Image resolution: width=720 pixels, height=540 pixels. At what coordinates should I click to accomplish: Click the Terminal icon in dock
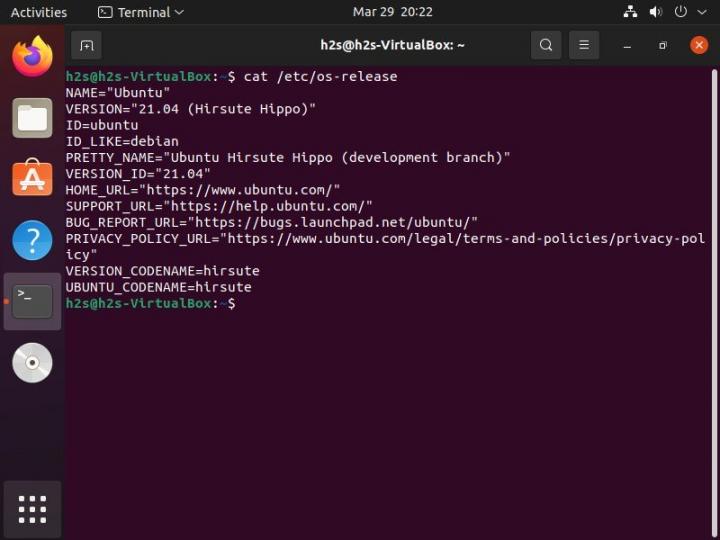tap(32, 300)
